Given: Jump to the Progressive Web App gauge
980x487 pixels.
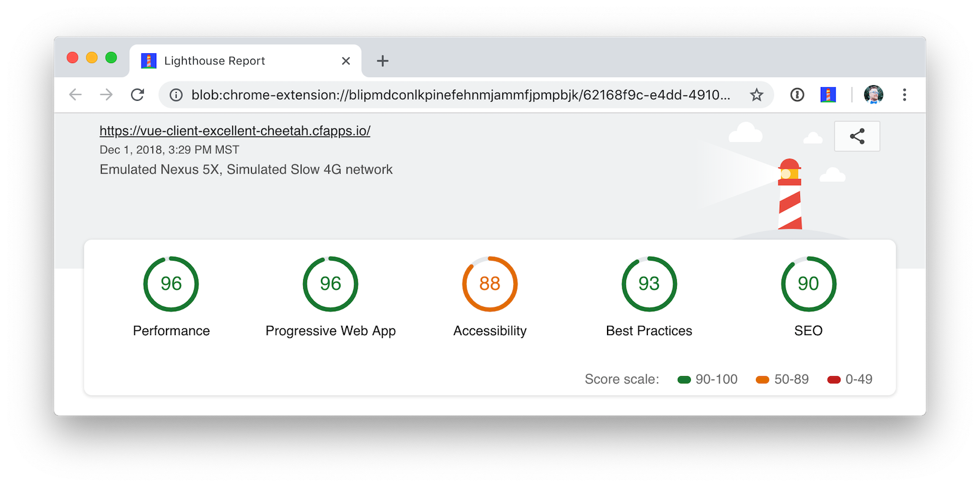Looking at the screenshot, I should (x=330, y=284).
